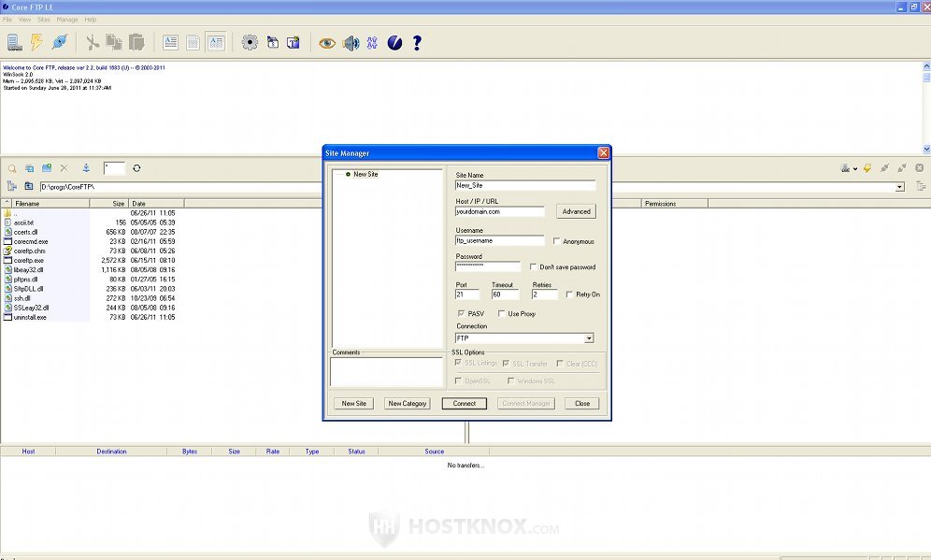Toggle SSL Listings checkbox

pyautogui.click(x=458, y=362)
